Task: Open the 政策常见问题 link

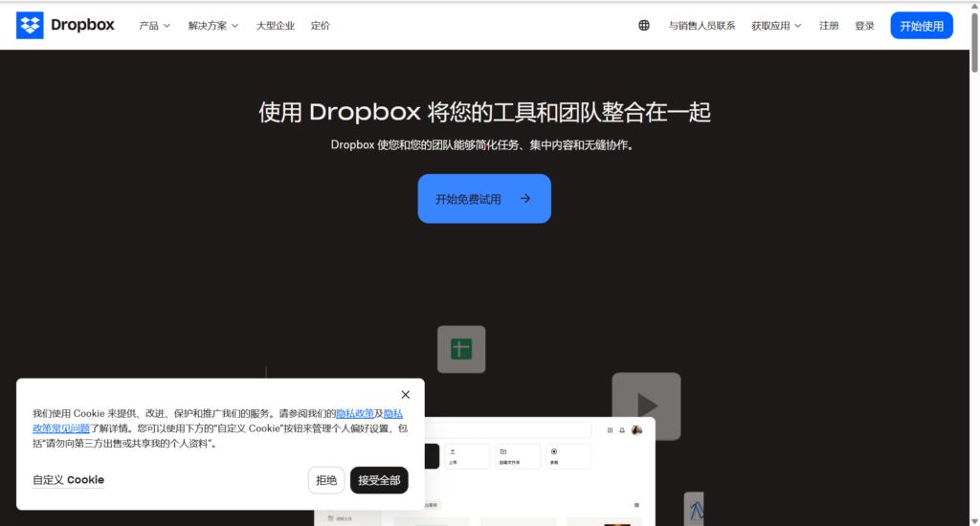Action: coord(61,428)
